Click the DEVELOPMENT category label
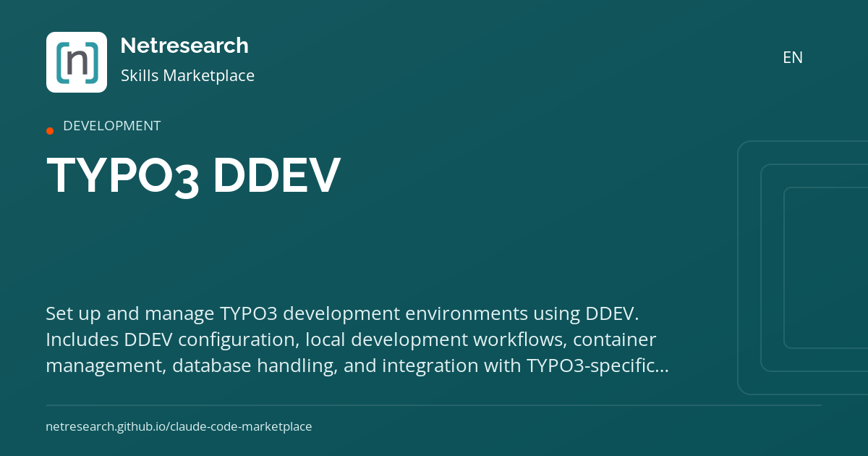Viewport: 868px width, 456px height. pos(112,126)
